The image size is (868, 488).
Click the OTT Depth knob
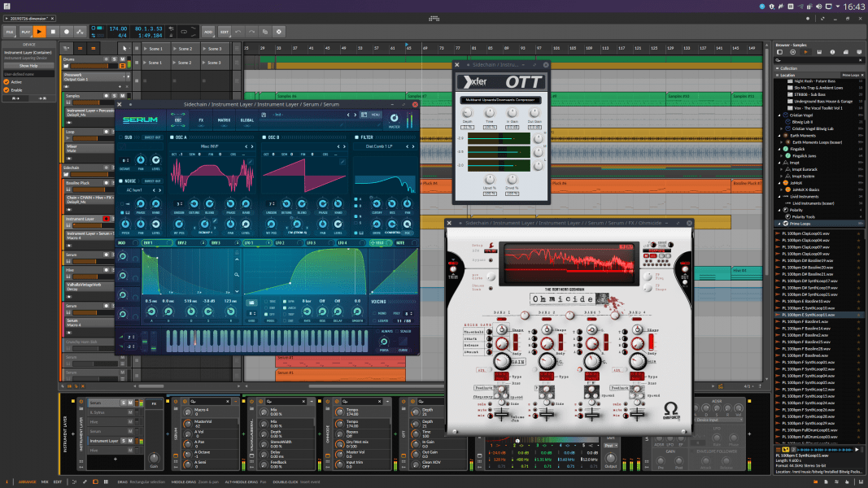click(x=468, y=112)
